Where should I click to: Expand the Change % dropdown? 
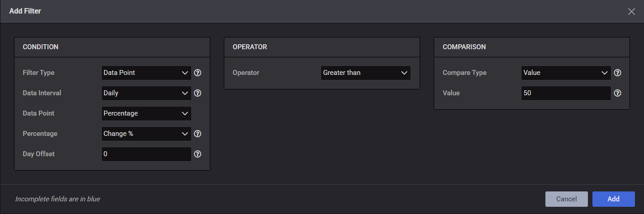point(146,134)
